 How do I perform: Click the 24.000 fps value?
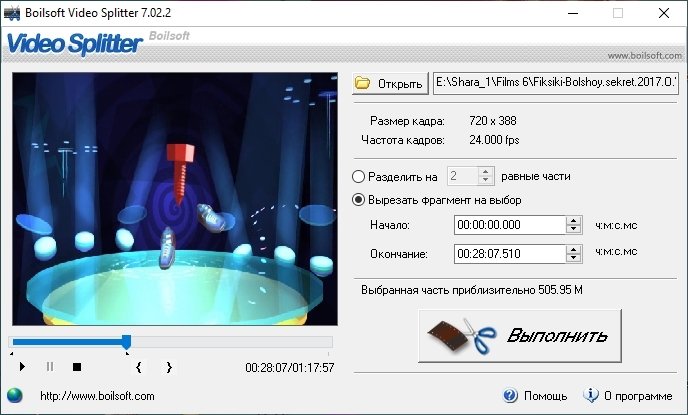pyautogui.click(x=494, y=140)
